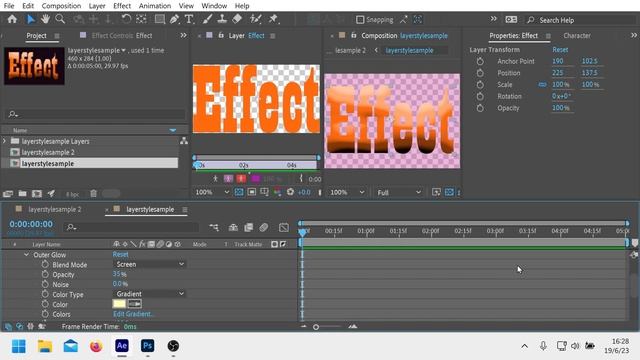The image size is (640, 360).
Task: Toggle the Noise stopwatch in Outer Glow
Action: (45, 284)
